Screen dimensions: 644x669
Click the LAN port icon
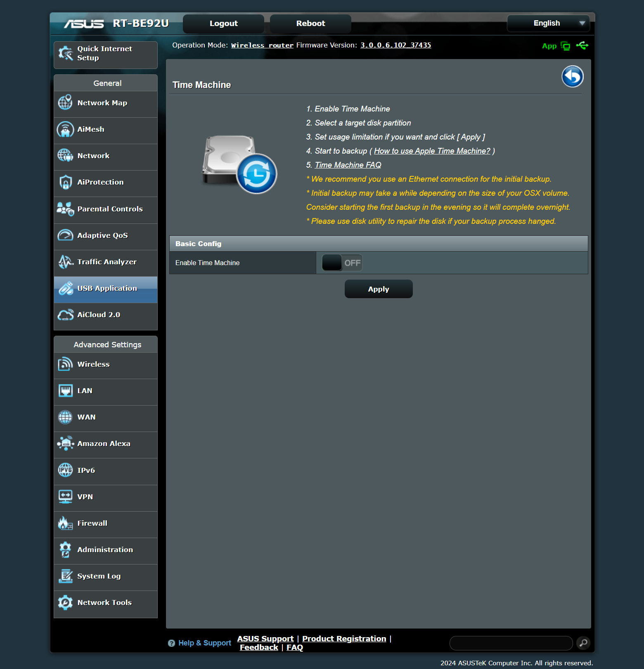[65, 391]
